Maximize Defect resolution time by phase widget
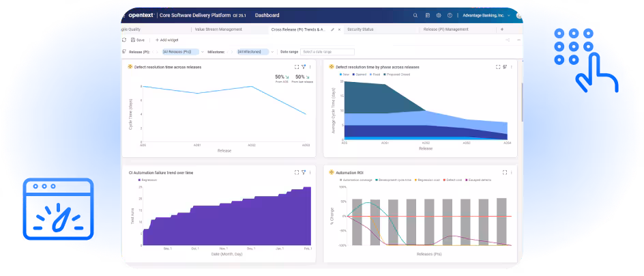 click(498, 67)
